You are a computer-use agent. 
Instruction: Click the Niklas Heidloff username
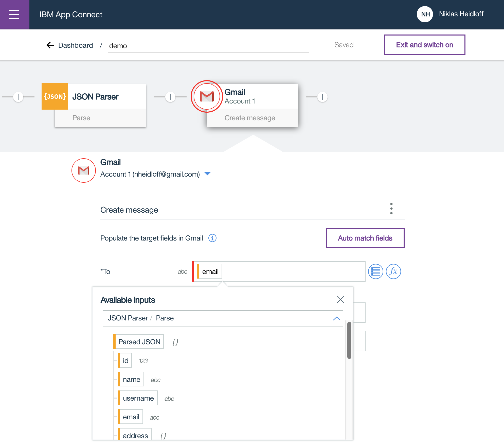pyautogui.click(x=461, y=14)
